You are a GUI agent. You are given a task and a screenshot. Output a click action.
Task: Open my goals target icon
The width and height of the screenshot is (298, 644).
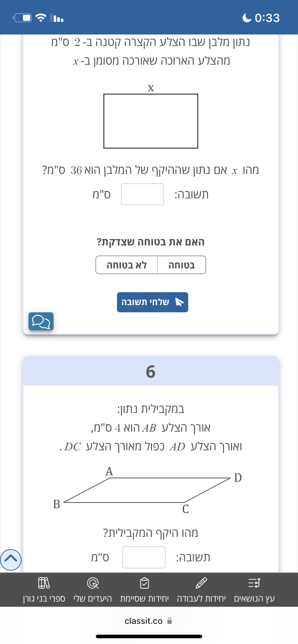[93, 583]
